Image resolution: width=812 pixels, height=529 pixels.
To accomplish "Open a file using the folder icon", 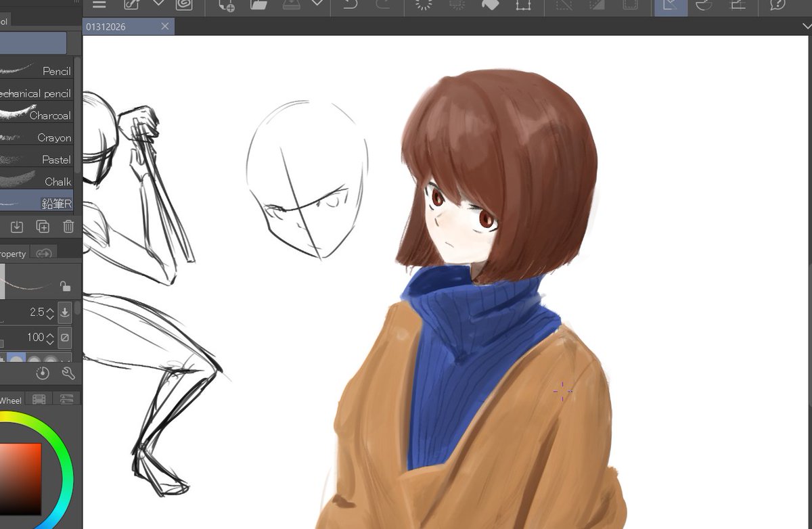I will 258,3.
